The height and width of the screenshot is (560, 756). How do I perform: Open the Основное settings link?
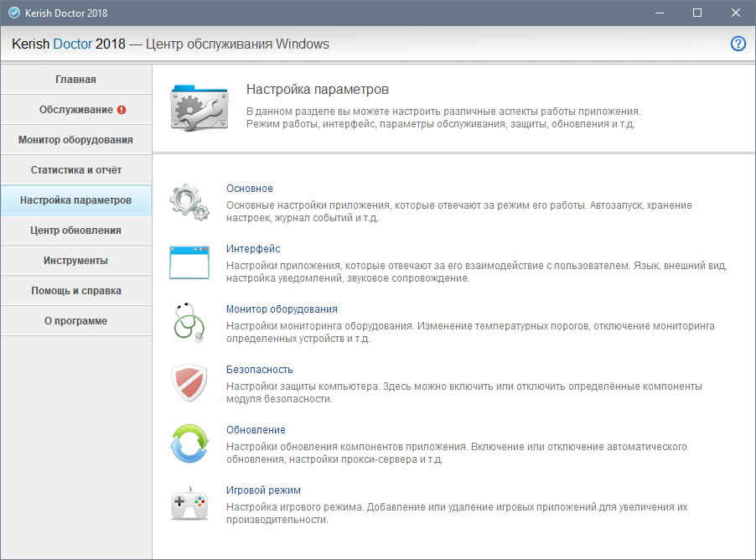(x=250, y=189)
